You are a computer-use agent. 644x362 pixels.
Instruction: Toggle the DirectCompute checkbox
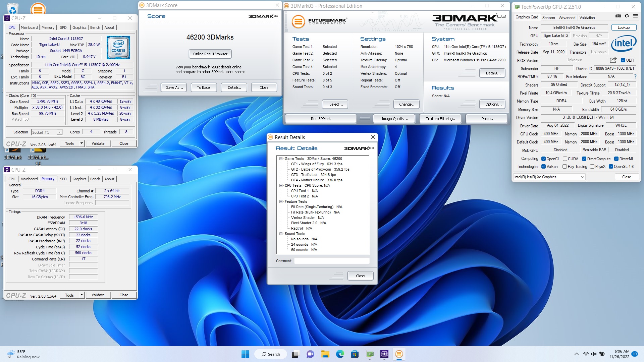[584, 159]
